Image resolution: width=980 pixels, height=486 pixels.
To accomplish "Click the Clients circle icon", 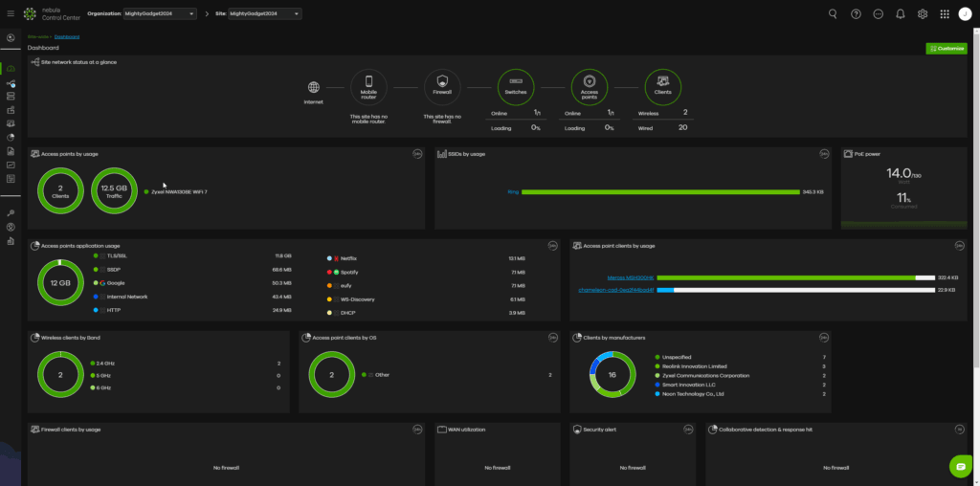I will [x=662, y=86].
